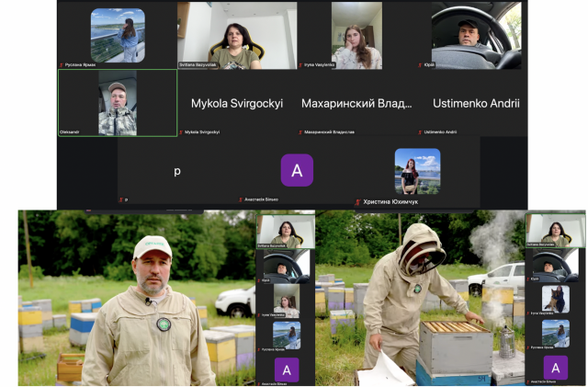The image size is (588, 387).
Task: Click the muted mic icon beside Христина Юхимчук
Action: pyautogui.click(x=357, y=200)
